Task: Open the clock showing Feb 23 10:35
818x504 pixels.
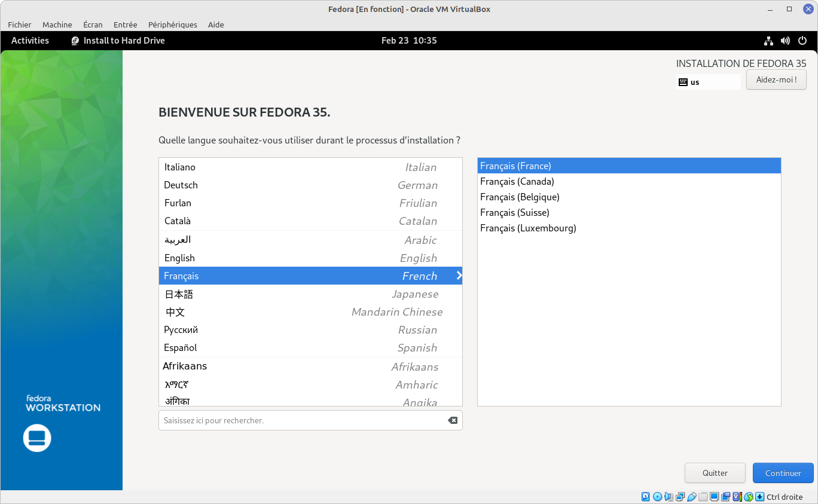Action: coord(409,41)
